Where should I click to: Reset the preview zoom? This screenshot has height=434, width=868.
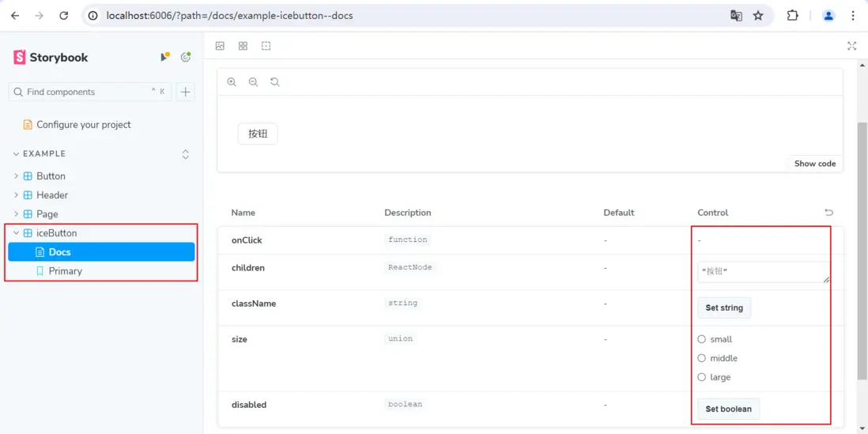275,82
